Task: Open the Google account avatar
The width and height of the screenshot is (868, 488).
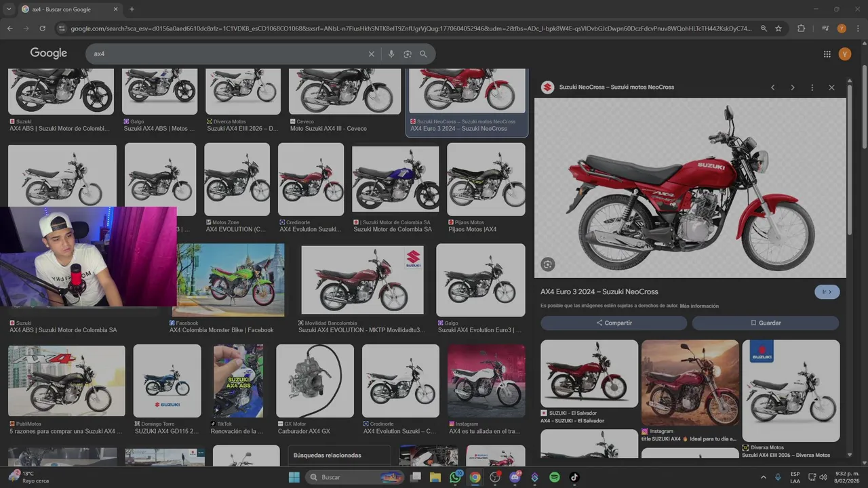Action: coord(845,54)
